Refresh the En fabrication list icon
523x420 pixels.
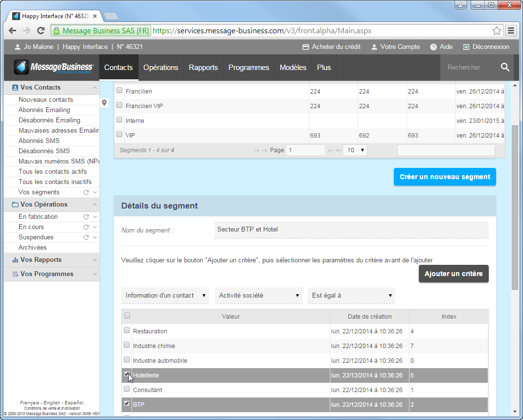pyautogui.click(x=86, y=216)
